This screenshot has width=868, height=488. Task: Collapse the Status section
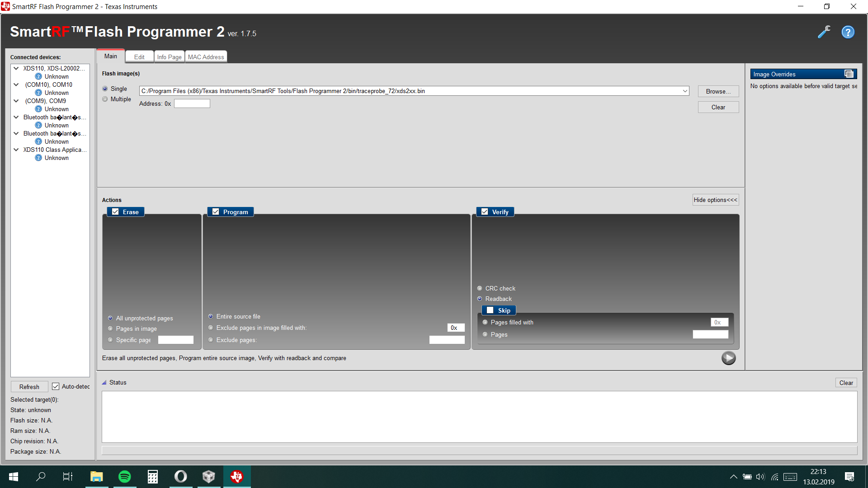pos(104,382)
